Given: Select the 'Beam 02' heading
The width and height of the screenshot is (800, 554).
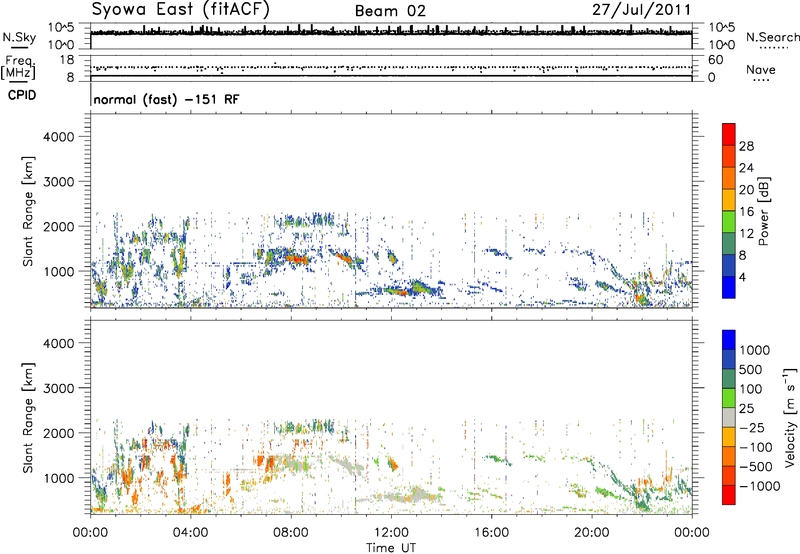Looking at the screenshot, I should click(390, 11).
